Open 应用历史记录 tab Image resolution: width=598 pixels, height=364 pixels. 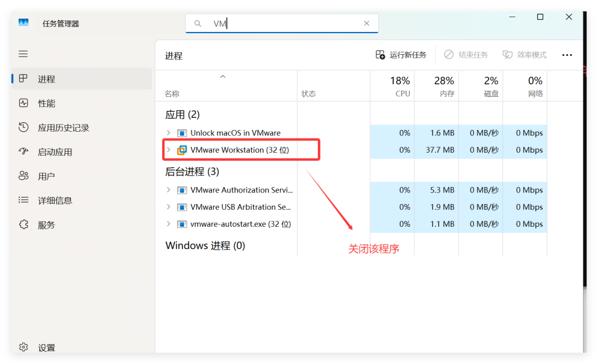tap(81, 128)
